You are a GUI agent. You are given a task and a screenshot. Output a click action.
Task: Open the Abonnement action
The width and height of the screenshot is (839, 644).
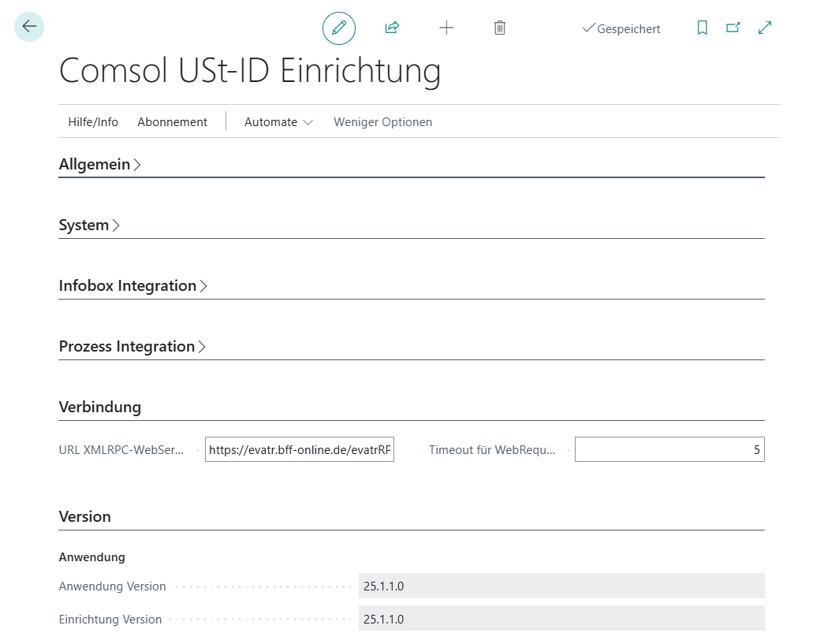tap(172, 122)
